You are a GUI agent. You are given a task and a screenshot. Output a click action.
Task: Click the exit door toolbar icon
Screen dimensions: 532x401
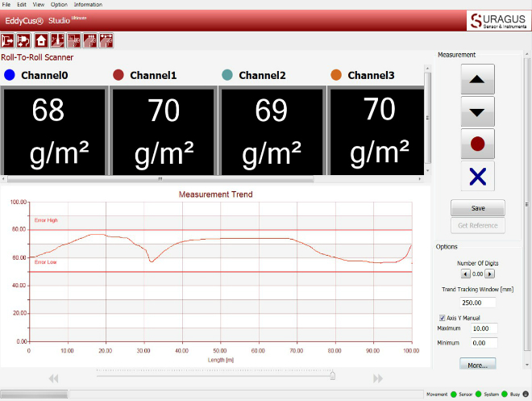pos(7,40)
